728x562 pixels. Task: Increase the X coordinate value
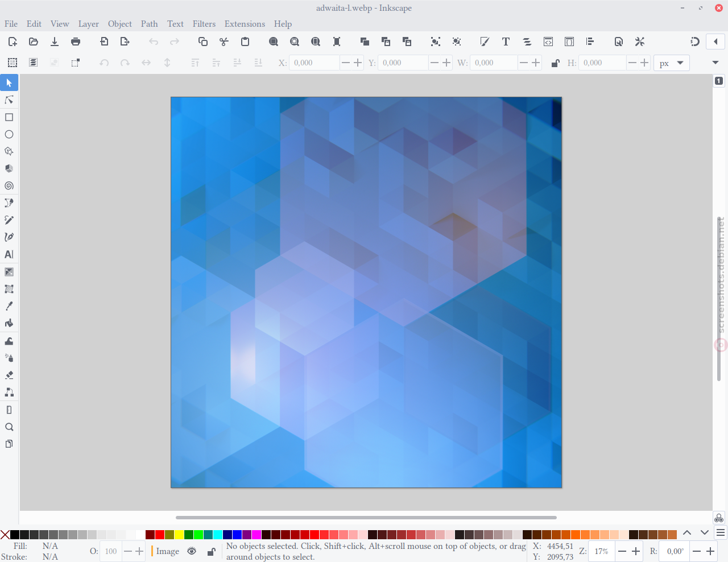(x=358, y=63)
